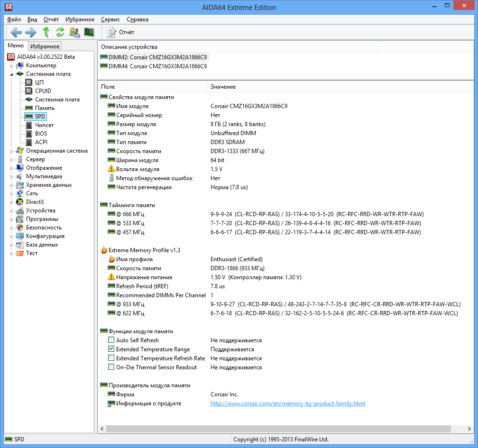Select SPD in the tree
This screenshot has width=478, height=448.
click(x=40, y=117)
